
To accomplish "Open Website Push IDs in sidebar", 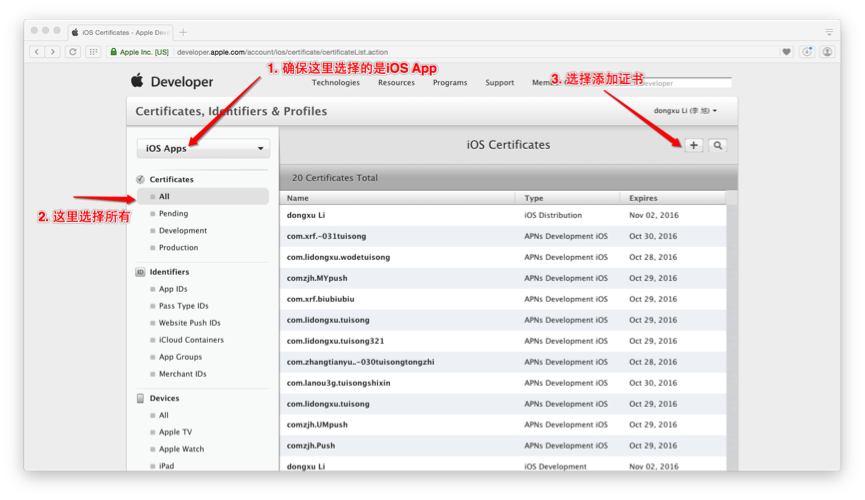I will pyautogui.click(x=189, y=323).
